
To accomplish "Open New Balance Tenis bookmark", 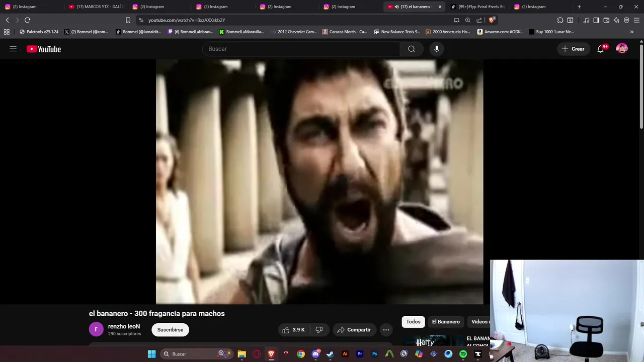I will point(397,32).
